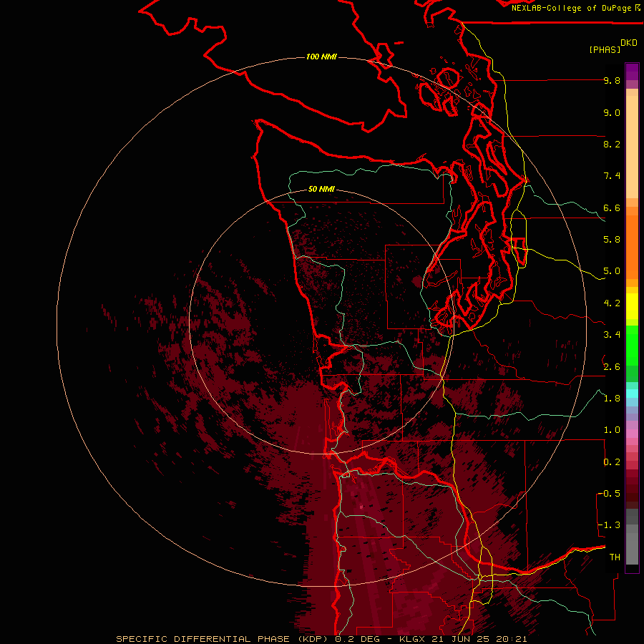Click the cyan band of color bar
The height and width of the screenshot is (644, 644).
(632, 393)
